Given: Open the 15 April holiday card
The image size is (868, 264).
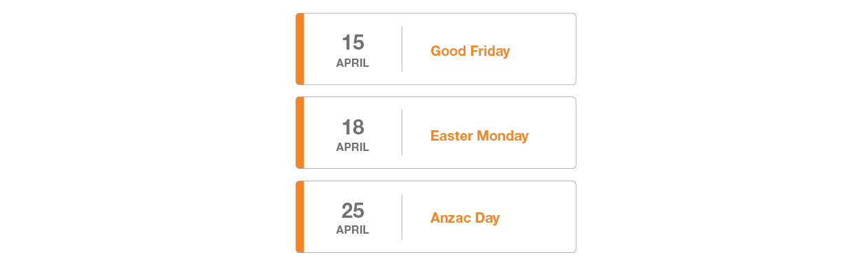Looking at the screenshot, I should pos(436,49).
